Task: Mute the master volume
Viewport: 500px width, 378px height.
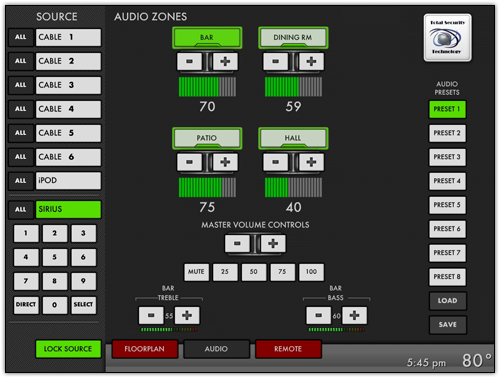Action: coord(196,272)
